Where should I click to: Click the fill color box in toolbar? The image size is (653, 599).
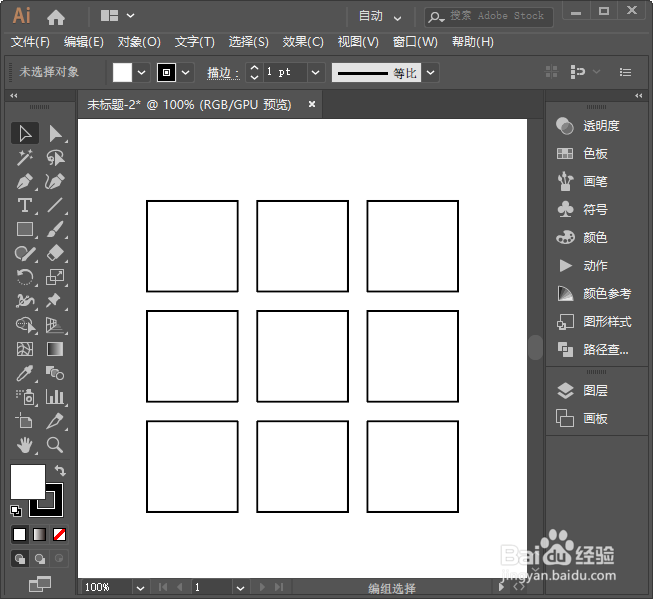point(27,482)
